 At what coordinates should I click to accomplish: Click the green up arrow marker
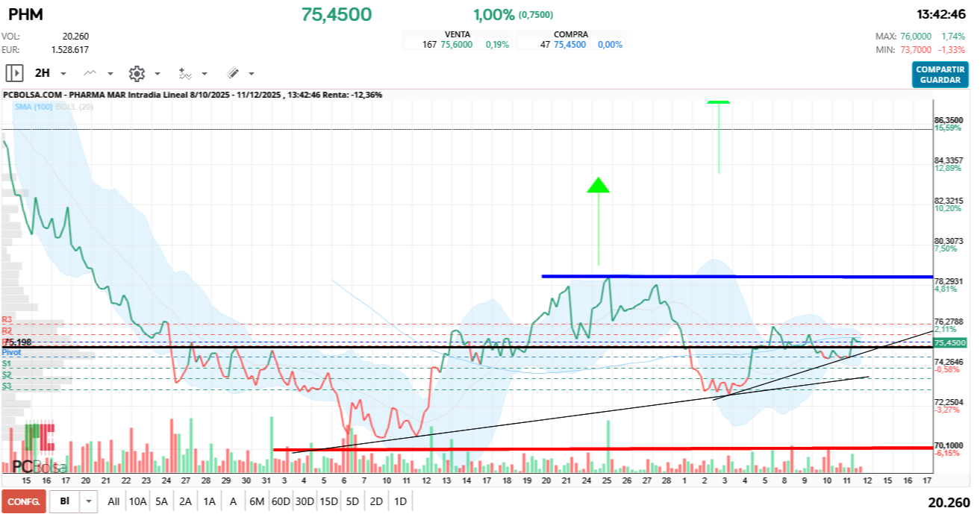[598, 186]
